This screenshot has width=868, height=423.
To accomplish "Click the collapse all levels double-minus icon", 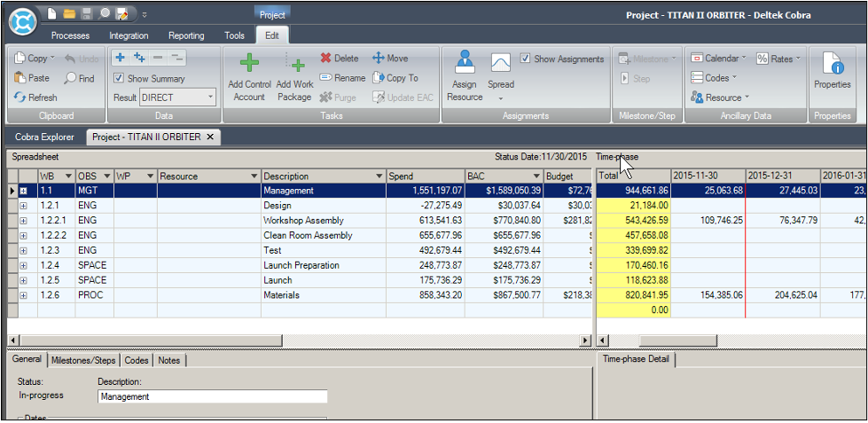I will pyautogui.click(x=176, y=58).
